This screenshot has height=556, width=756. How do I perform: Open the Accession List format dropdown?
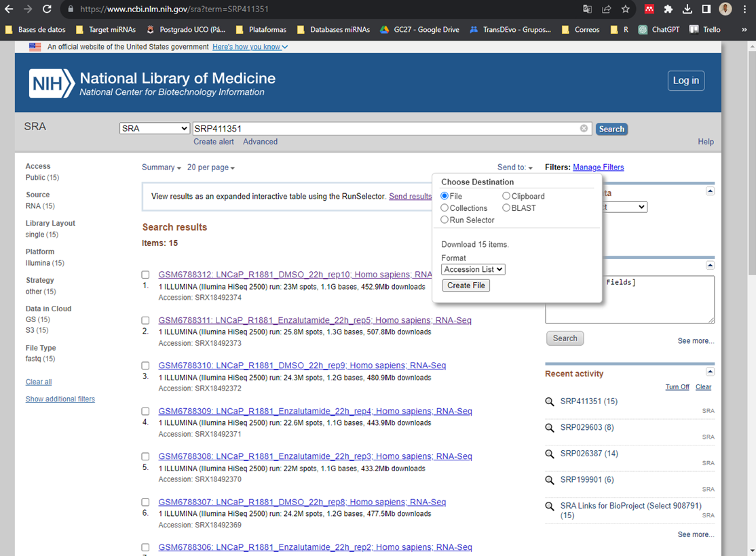tap(473, 269)
